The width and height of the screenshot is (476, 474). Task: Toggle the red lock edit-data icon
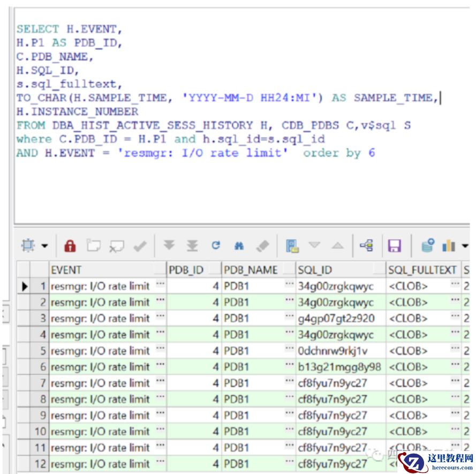70,245
